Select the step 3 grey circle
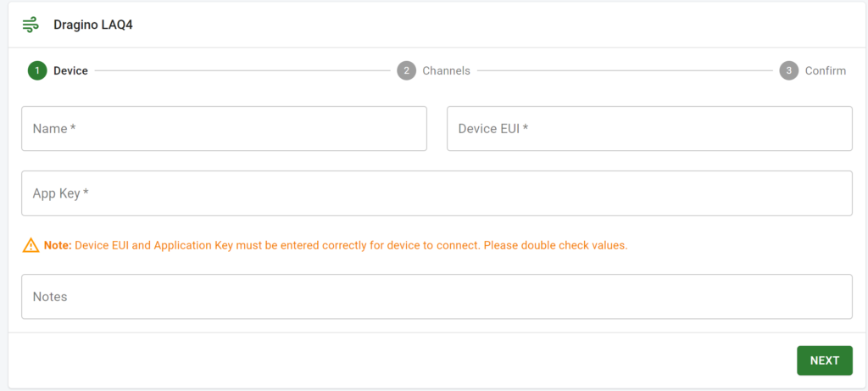868x391 pixels. click(789, 71)
